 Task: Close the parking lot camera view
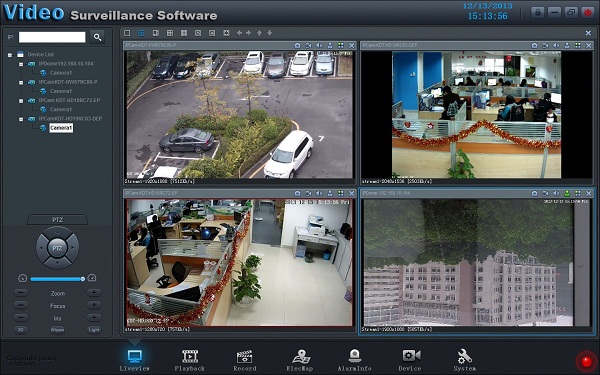click(351, 46)
